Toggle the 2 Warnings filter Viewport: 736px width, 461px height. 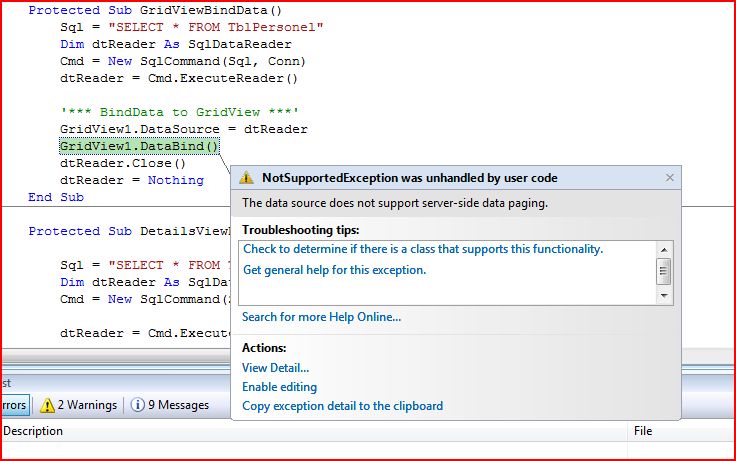(x=78, y=405)
